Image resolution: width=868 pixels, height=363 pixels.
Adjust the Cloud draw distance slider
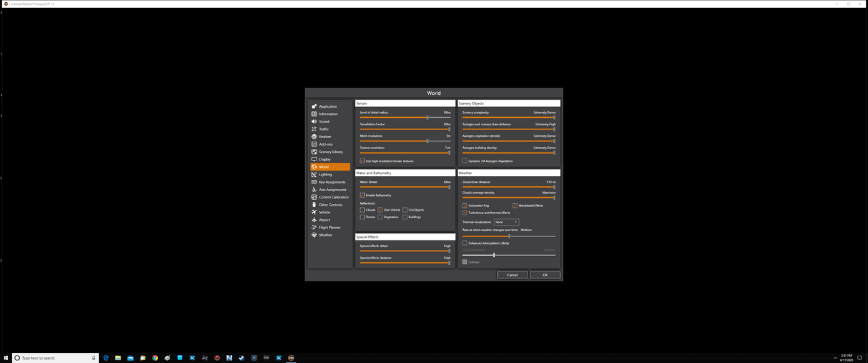(509, 187)
